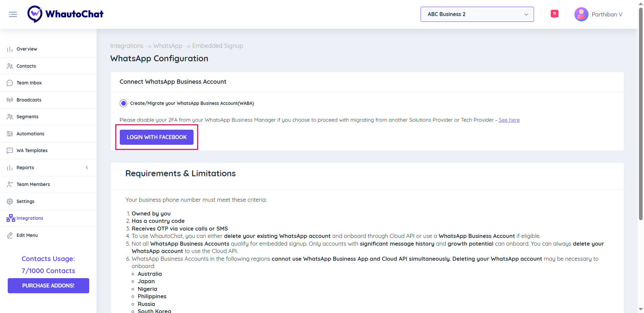The image size is (644, 313).
Task: Click the Broadcasts signal icon
Action: pyautogui.click(x=10, y=100)
